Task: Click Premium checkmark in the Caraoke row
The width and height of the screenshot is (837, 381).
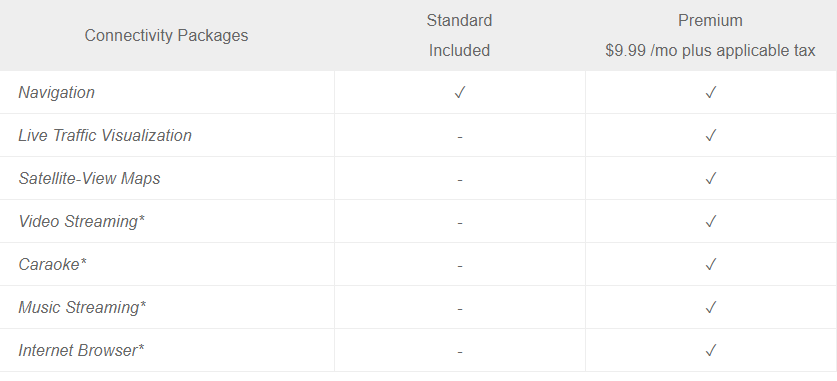Action: (x=710, y=265)
